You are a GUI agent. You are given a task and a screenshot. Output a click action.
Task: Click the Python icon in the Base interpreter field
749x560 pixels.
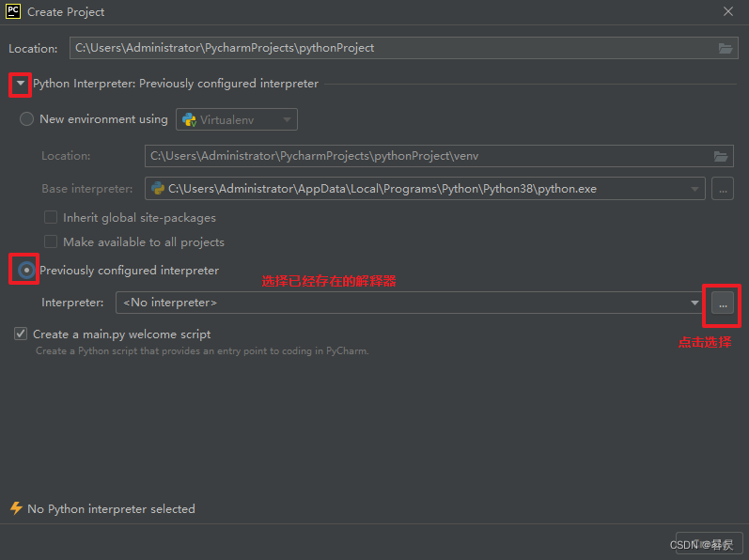pos(158,189)
